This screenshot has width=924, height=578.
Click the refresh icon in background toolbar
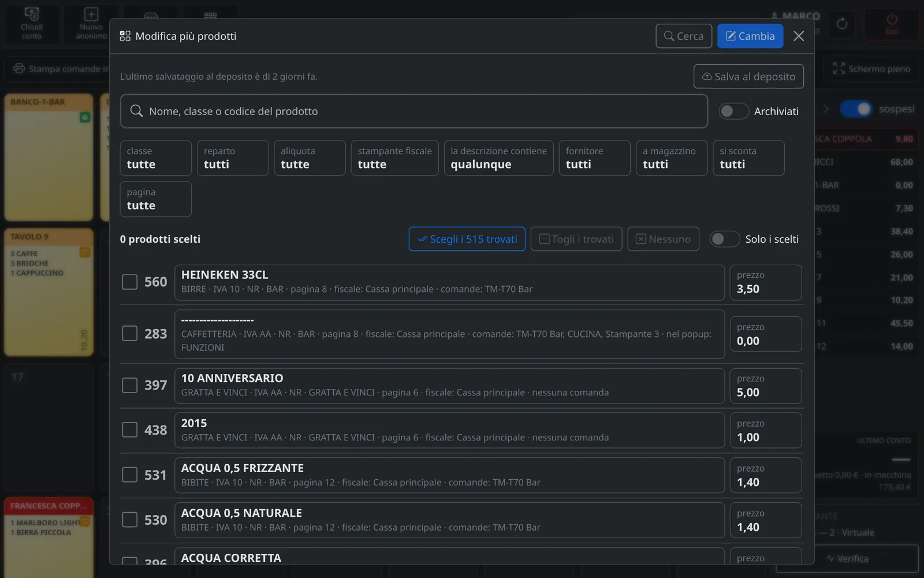click(842, 24)
